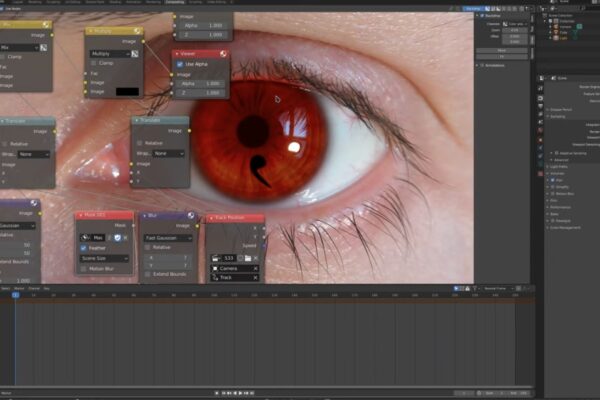This screenshot has width=600, height=400.
Task: Jump to start frame in timeline controls
Action: [x=224, y=393]
